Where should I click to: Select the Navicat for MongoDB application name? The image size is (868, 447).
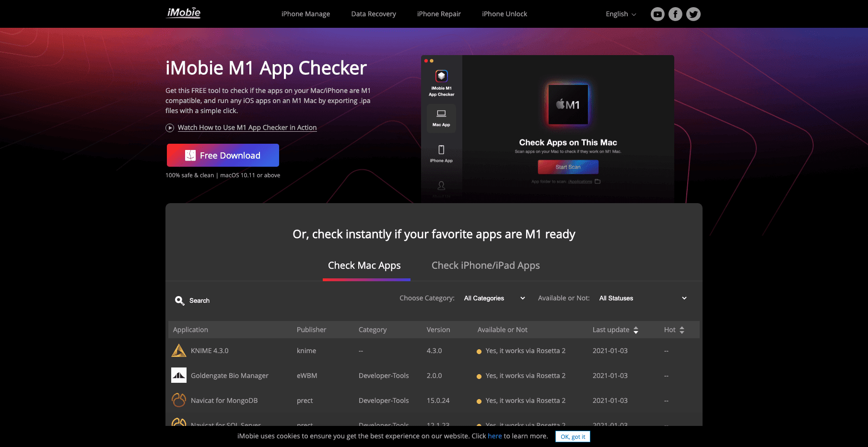pyautogui.click(x=224, y=401)
